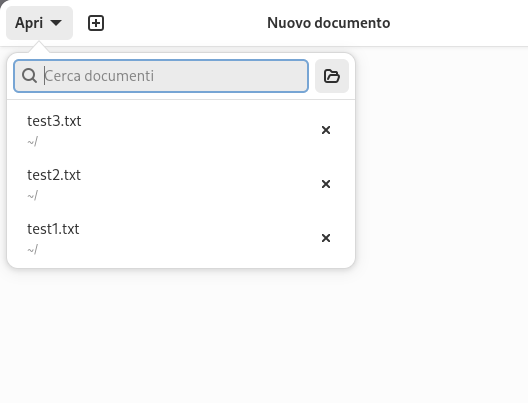Image resolution: width=528 pixels, height=403 pixels.
Task: Select the ~/ path under test2.txt
Action: (32, 196)
